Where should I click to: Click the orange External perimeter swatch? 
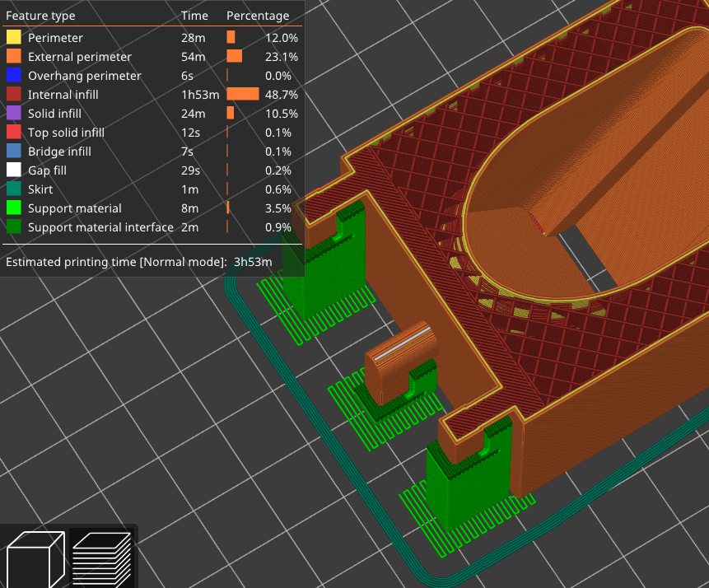(13, 57)
